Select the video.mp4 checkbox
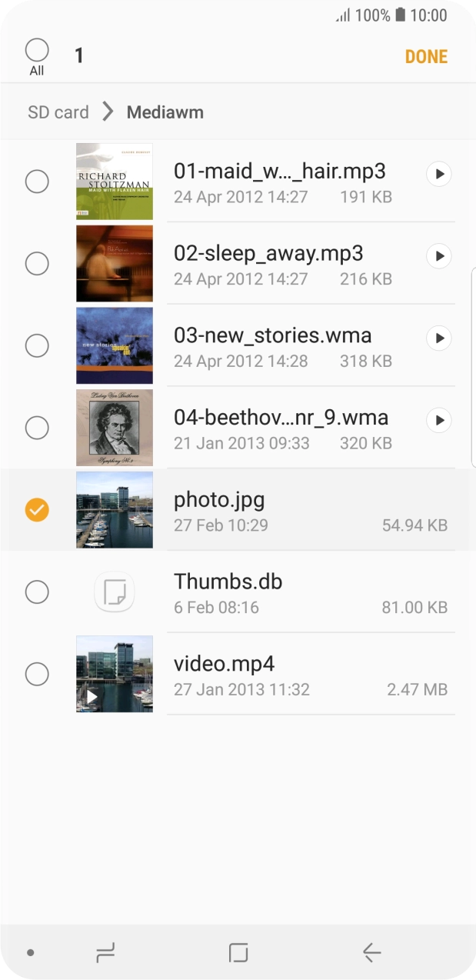The image size is (476, 980). pos(37,675)
